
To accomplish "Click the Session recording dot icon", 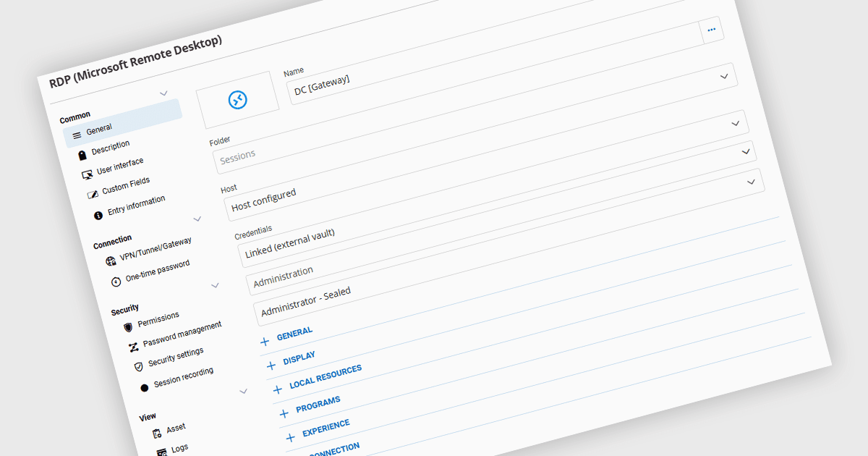I will coord(144,387).
